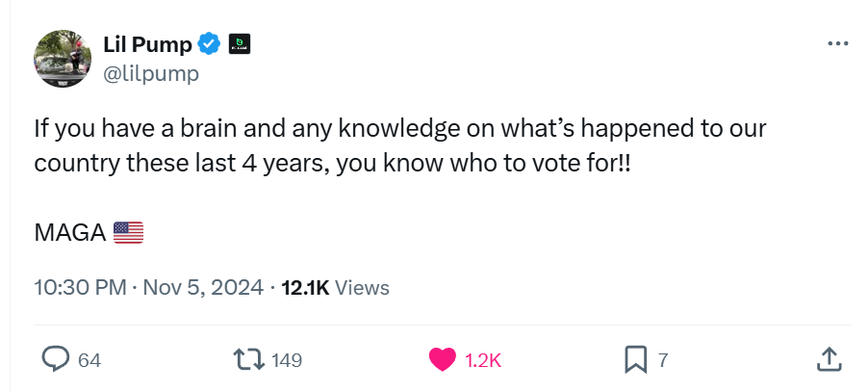The width and height of the screenshot is (868, 392).
Task: Click the 1.2K likes count
Action: click(483, 360)
